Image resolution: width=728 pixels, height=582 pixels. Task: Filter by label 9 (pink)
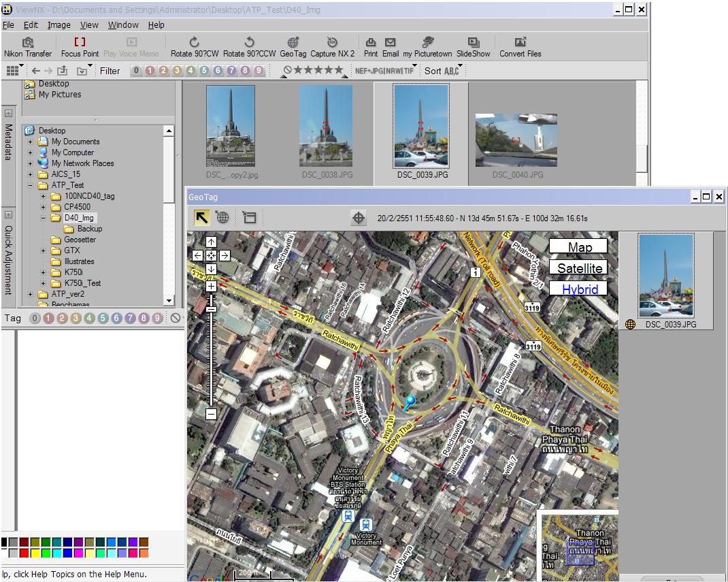259,71
